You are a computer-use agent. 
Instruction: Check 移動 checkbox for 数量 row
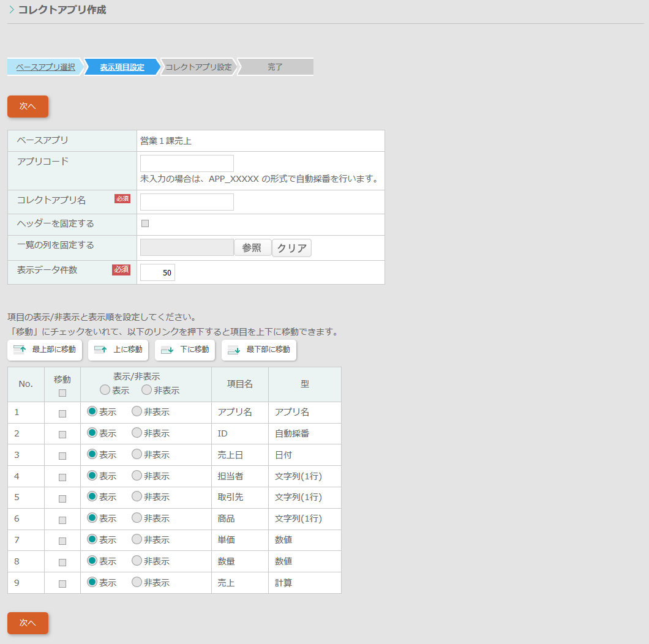(x=62, y=563)
